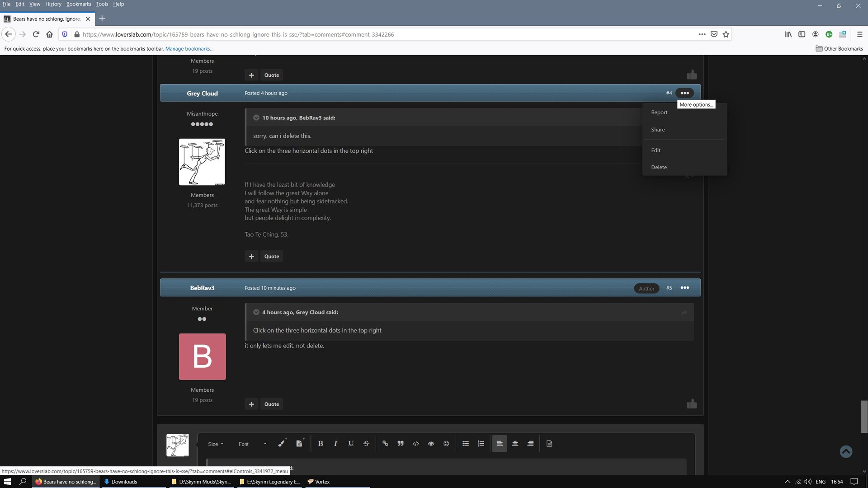
Task: Open the Manage bookmarks link
Action: click(x=189, y=49)
